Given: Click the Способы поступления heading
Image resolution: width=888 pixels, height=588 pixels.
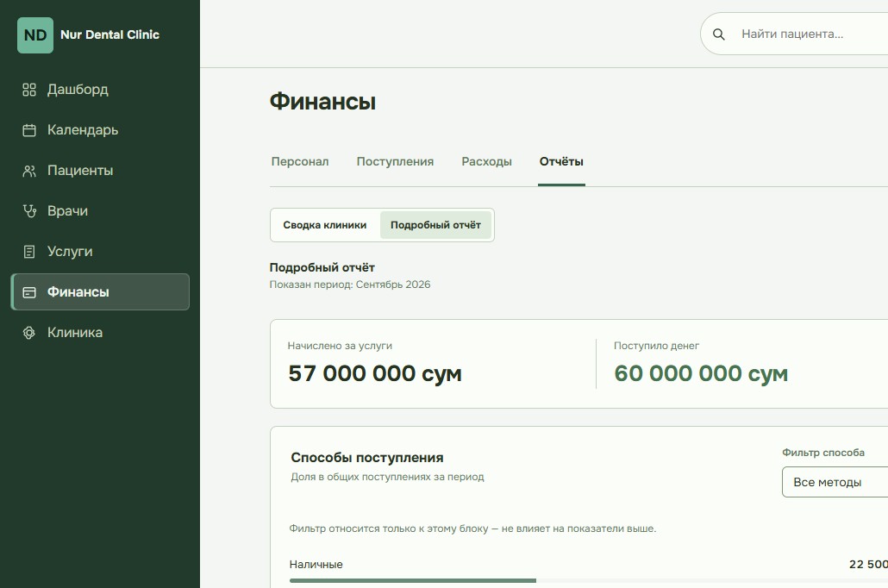Looking at the screenshot, I should coord(367,457).
